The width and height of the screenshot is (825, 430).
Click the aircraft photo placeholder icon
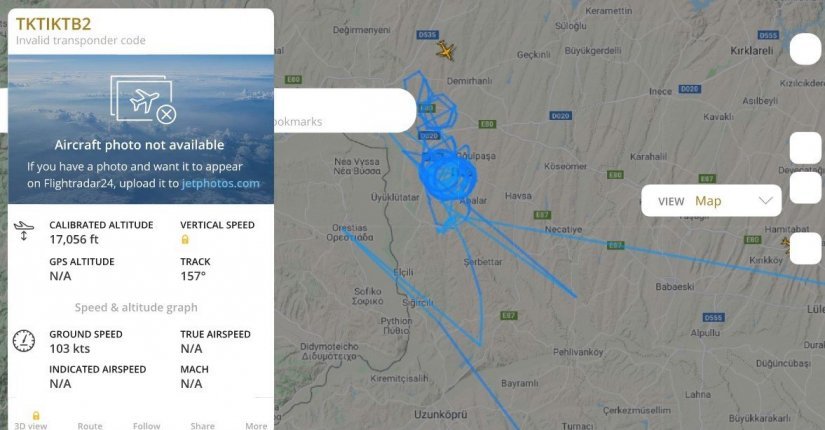point(143,100)
